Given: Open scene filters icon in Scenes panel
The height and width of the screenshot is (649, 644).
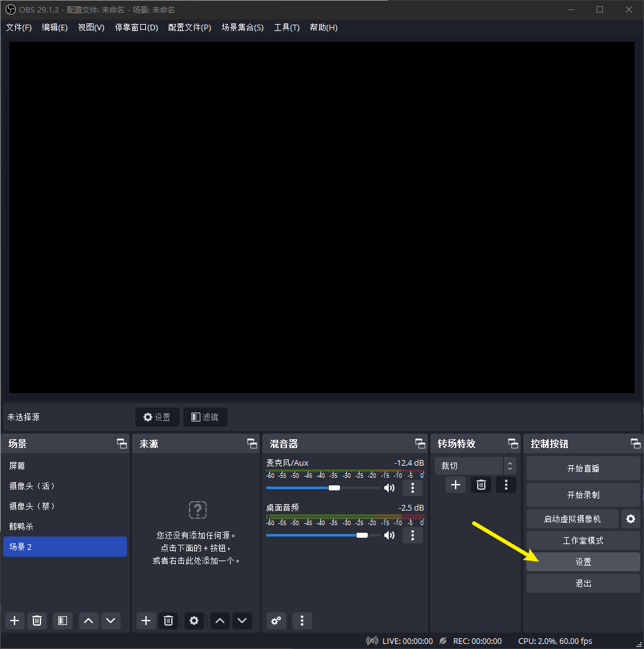Looking at the screenshot, I should 63,621.
